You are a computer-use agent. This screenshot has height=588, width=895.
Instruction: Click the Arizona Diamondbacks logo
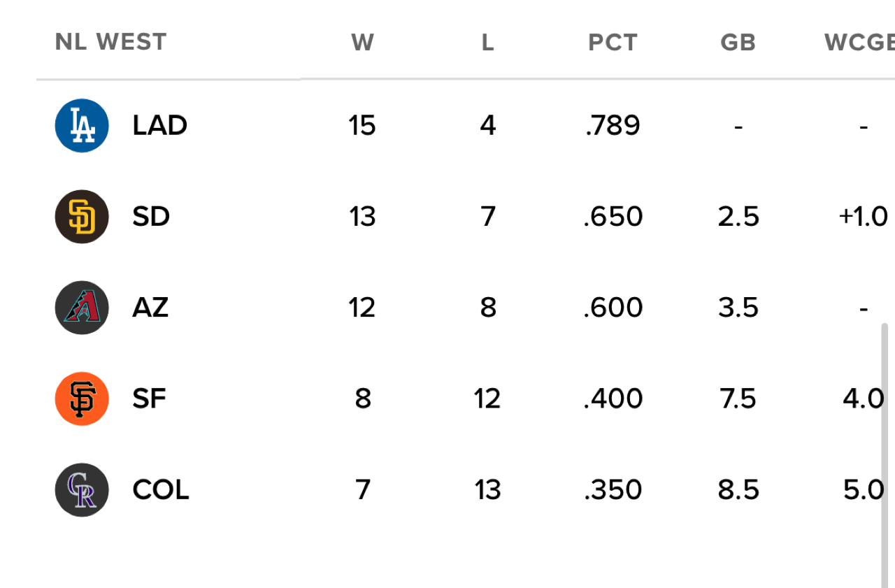tap(82, 308)
